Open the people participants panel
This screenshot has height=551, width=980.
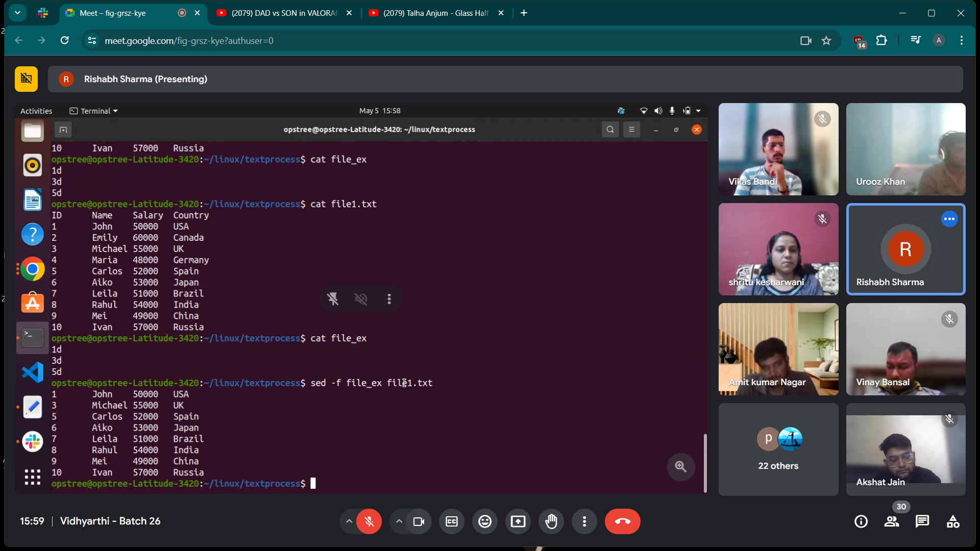[x=892, y=521]
